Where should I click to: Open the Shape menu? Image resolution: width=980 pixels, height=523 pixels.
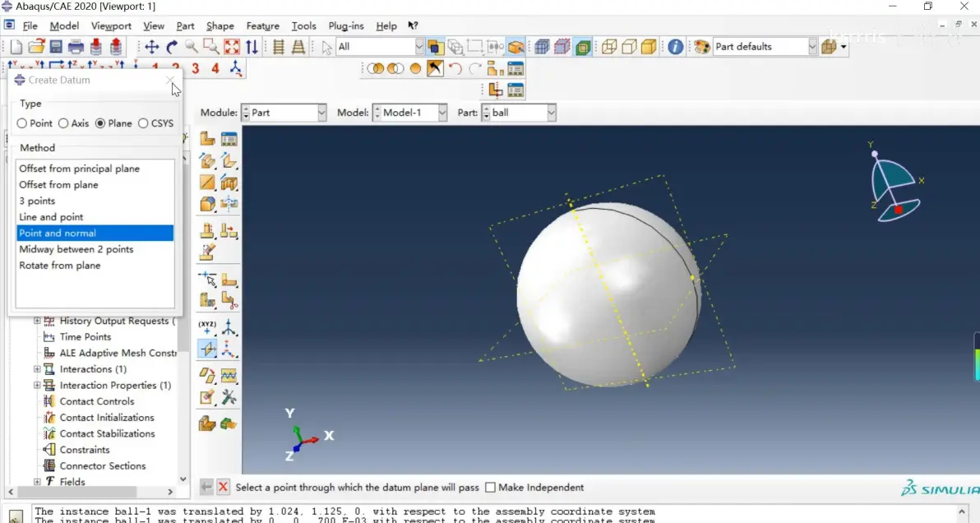point(220,25)
